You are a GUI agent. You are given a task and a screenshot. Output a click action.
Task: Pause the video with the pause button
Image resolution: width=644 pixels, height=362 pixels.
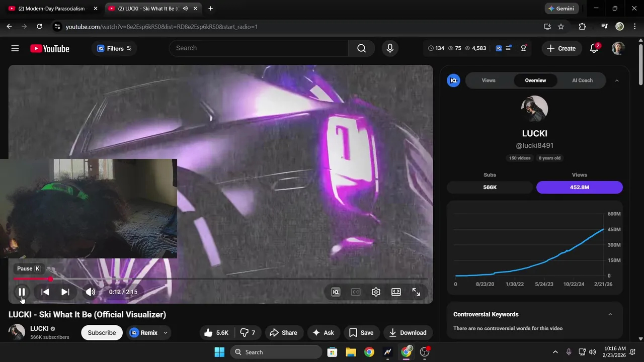tap(22, 292)
